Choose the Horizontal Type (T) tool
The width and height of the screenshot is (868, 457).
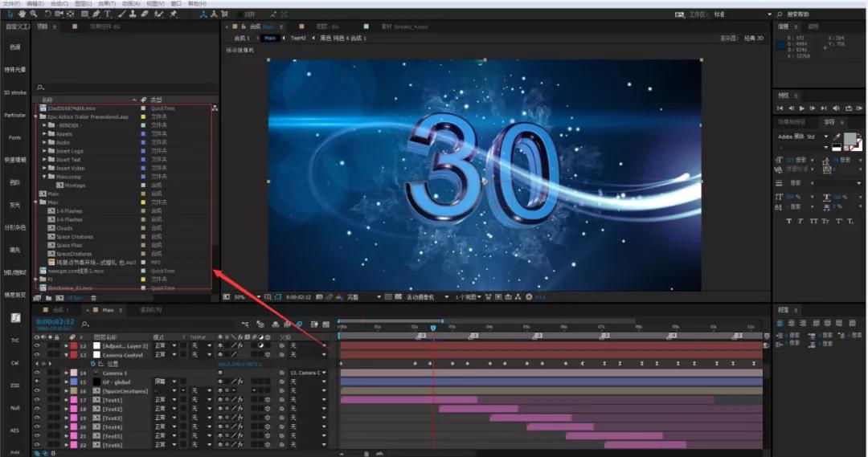click(x=108, y=14)
